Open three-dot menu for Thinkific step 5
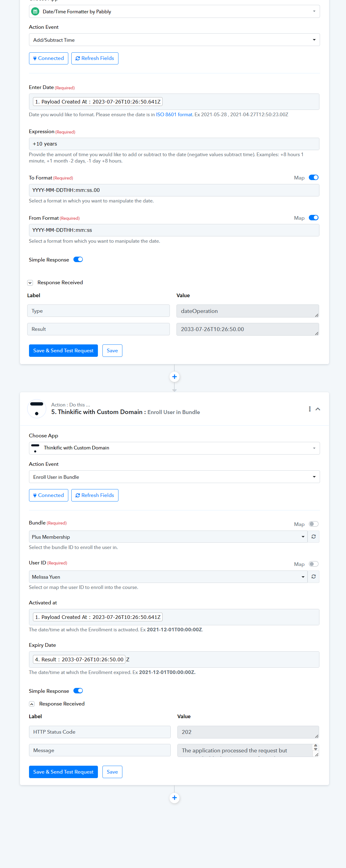The image size is (346, 868). 310,409
